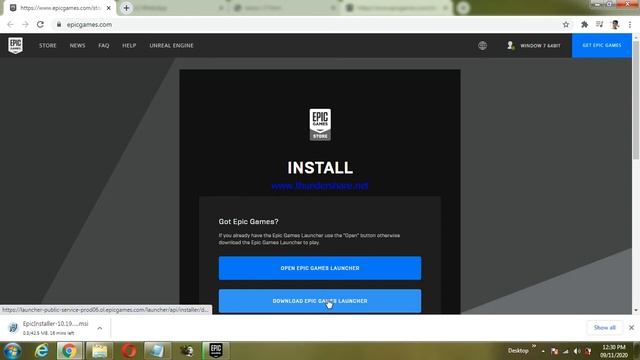The width and height of the screenshot is (640, 360).
Task: Click OPEN EPIC GAMES LAUNCHER button
Action: [x=320, y=268]
